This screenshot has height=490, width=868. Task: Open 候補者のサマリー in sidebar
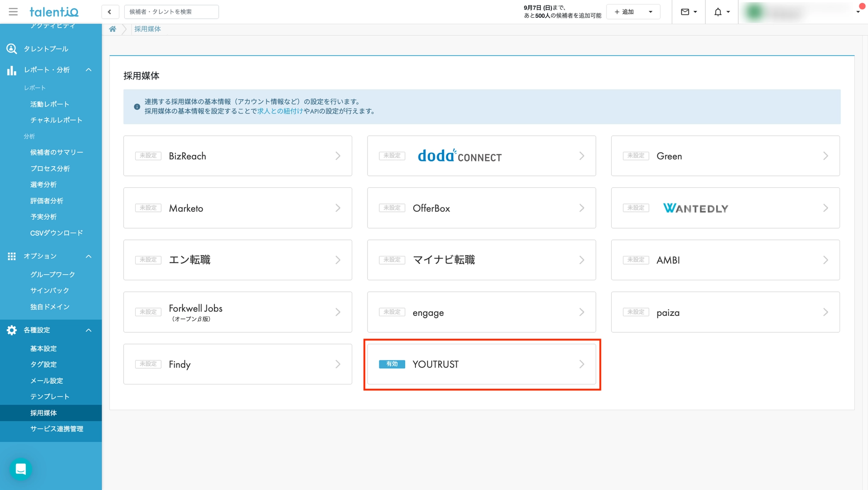pyautogui.click(x=57, y=153)
